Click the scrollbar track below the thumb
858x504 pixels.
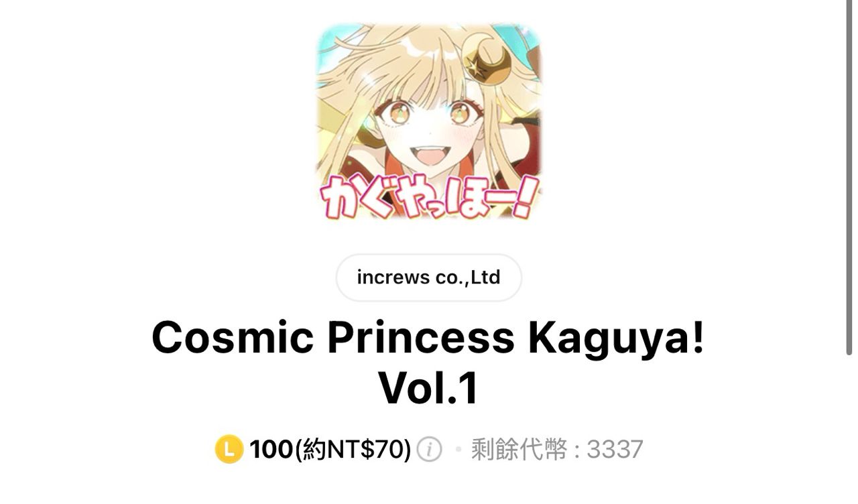point(849,429)
